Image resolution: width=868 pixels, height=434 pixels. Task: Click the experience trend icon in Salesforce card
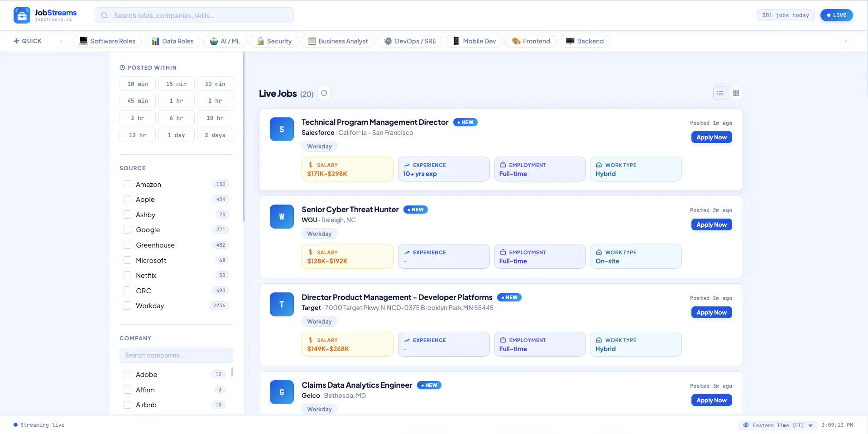pyautogui.click(x=407, y=165)
